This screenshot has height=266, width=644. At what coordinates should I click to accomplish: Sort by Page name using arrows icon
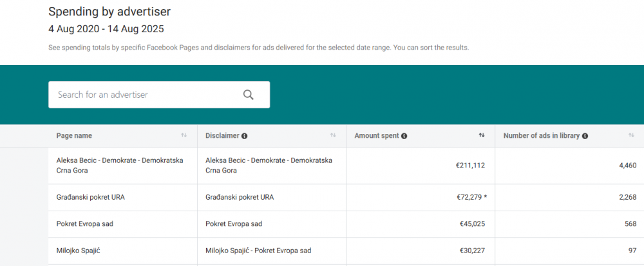184,135
